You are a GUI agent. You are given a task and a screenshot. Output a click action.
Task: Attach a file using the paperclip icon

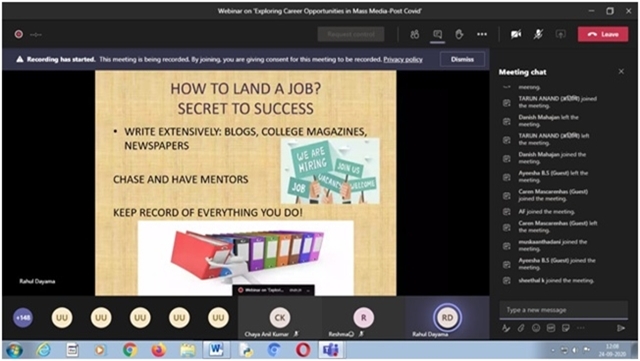pyautogui.click(x=521, y=328)
